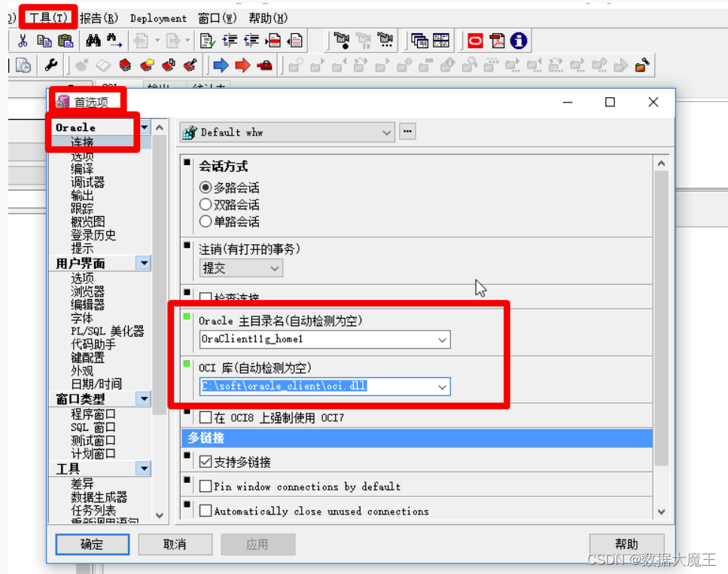This screenshot has height=574, width=728.
Task: Click the cascade windows icon
Action: (x=420, y=41)
